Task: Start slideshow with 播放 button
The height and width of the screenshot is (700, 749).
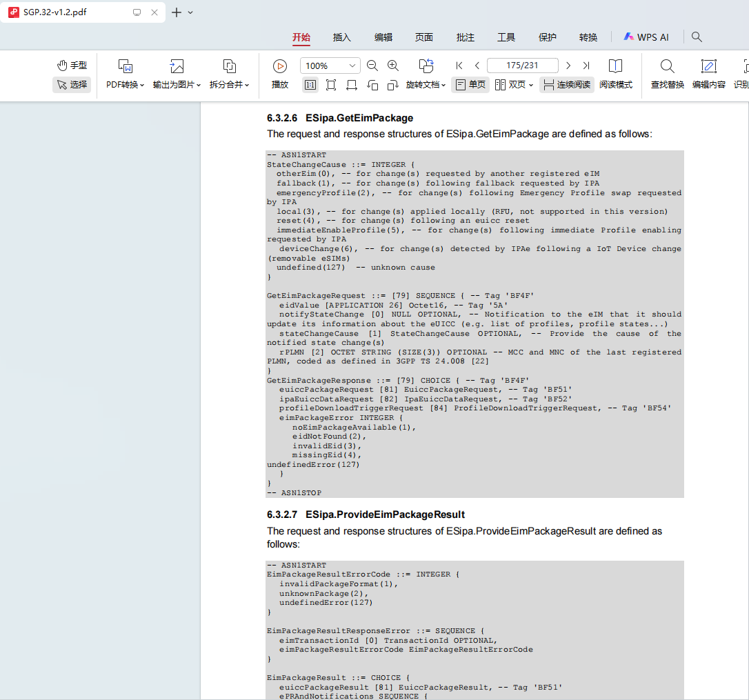Action: point(280,74)
